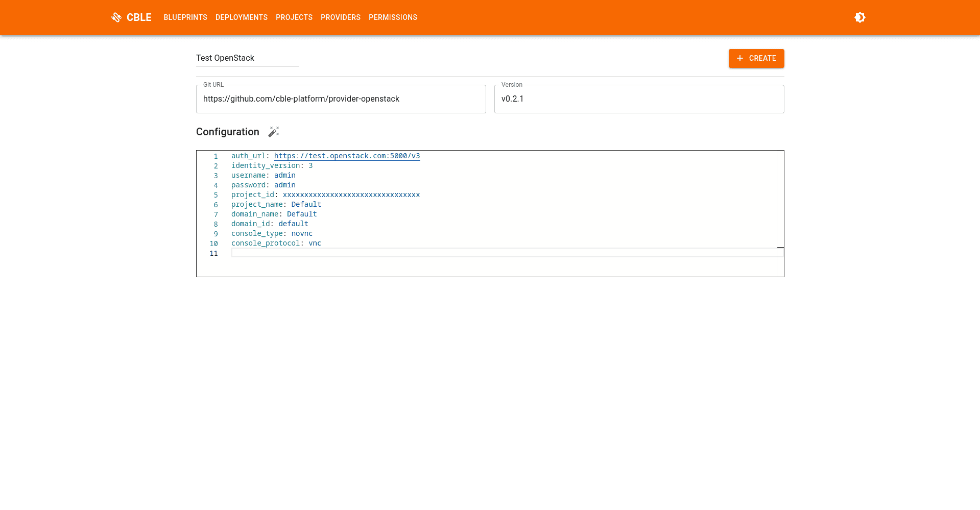Click the identity_version key on line 2

tap(266, 166)
